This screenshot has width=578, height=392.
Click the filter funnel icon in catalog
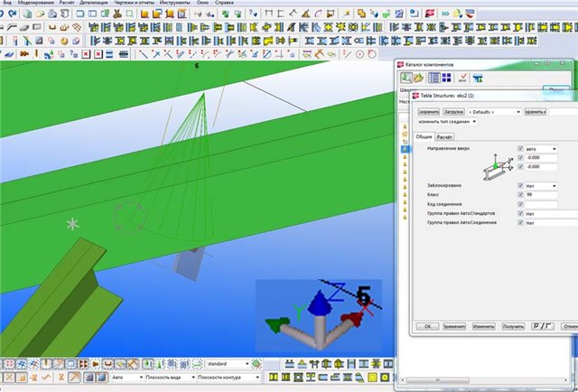[478, 79]
